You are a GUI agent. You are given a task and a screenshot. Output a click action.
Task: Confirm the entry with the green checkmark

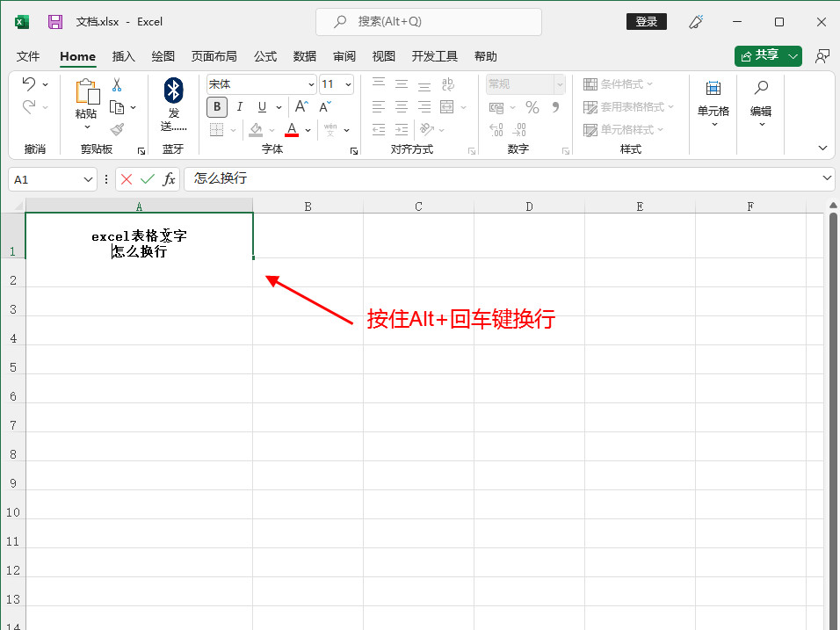tap(148, 178)
